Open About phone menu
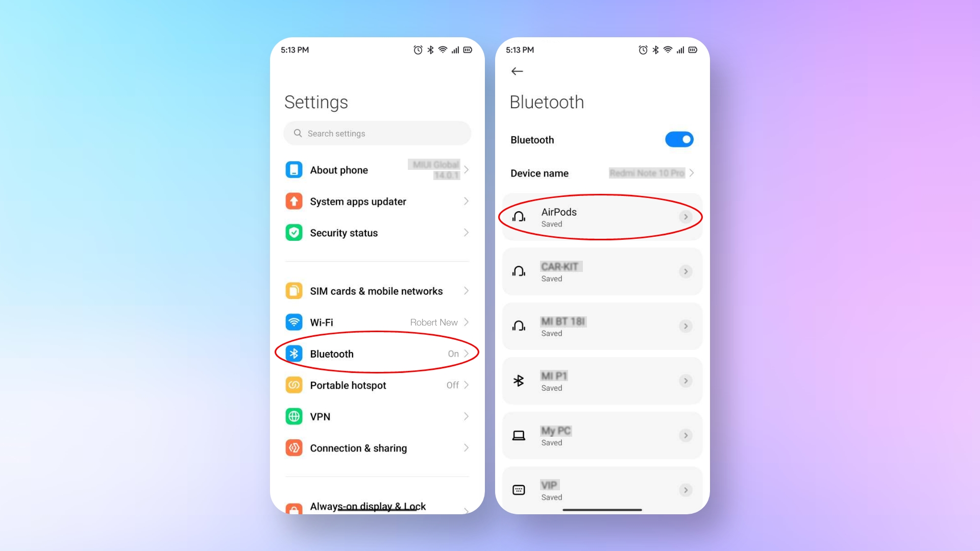This screenshot has width=980, height=551. point(378,169)
